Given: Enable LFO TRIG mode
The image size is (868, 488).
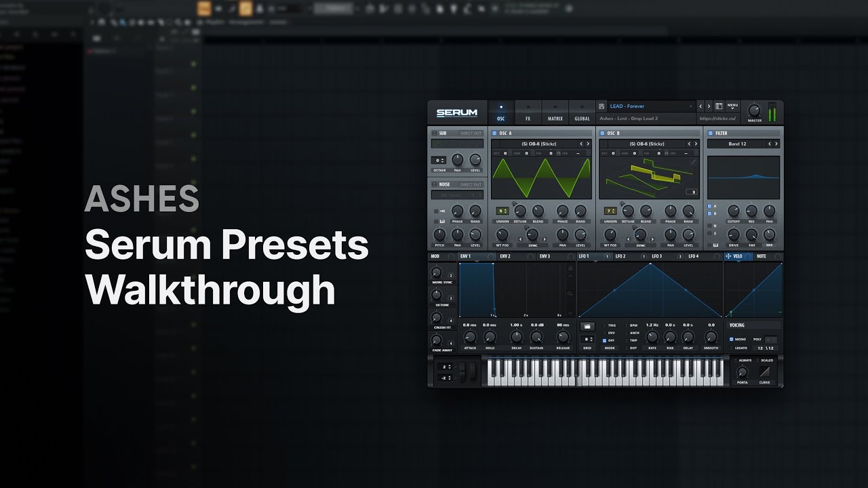Looking at the screenshot, I should (x=604, y=325).
